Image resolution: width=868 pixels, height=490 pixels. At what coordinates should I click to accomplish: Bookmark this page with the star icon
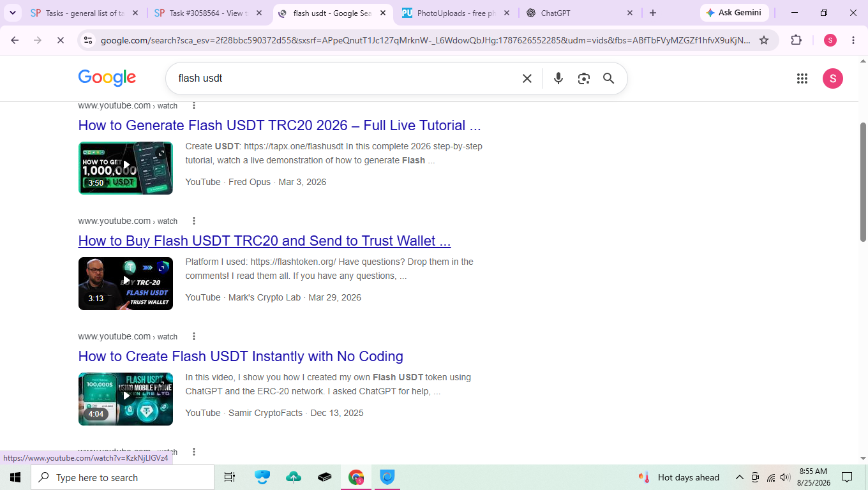(x=764, y=40)
